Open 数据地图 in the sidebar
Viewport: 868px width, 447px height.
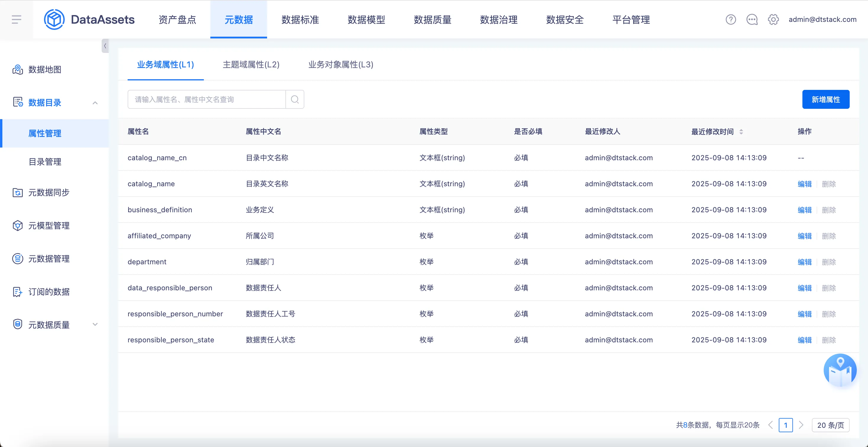point(45,69)
